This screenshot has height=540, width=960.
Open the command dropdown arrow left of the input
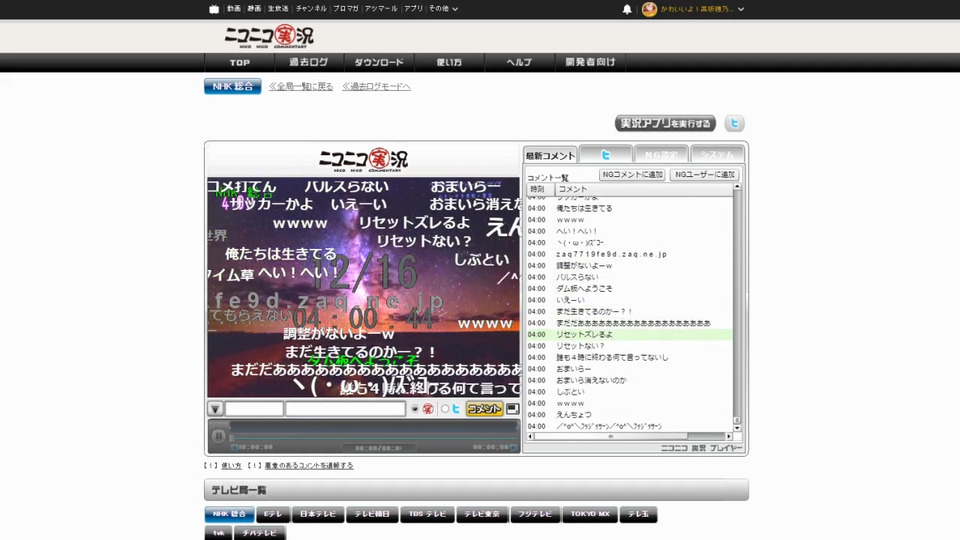click(215, 408)
